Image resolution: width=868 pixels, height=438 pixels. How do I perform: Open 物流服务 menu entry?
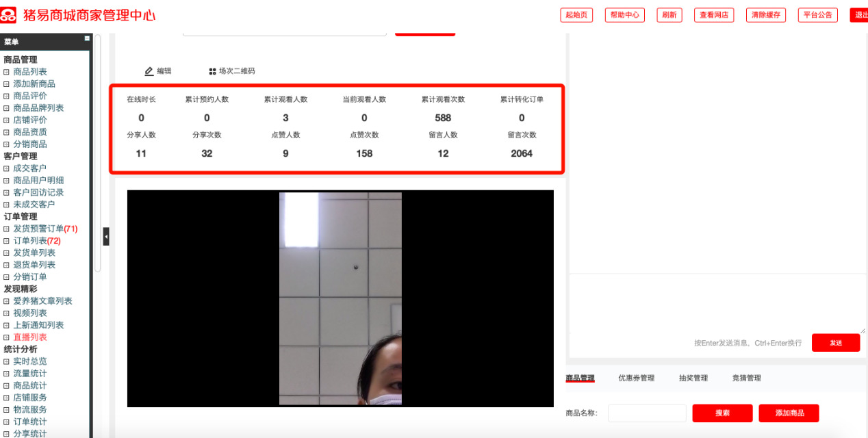(x=30, y=410)
